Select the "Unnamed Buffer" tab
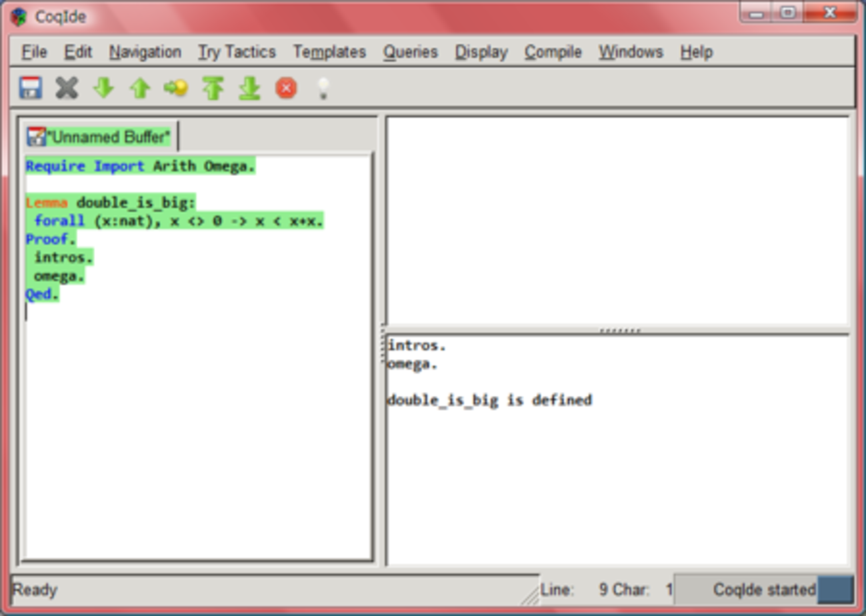Image resolution: width=866 pixels, height=616 pixels. [101, 137]
